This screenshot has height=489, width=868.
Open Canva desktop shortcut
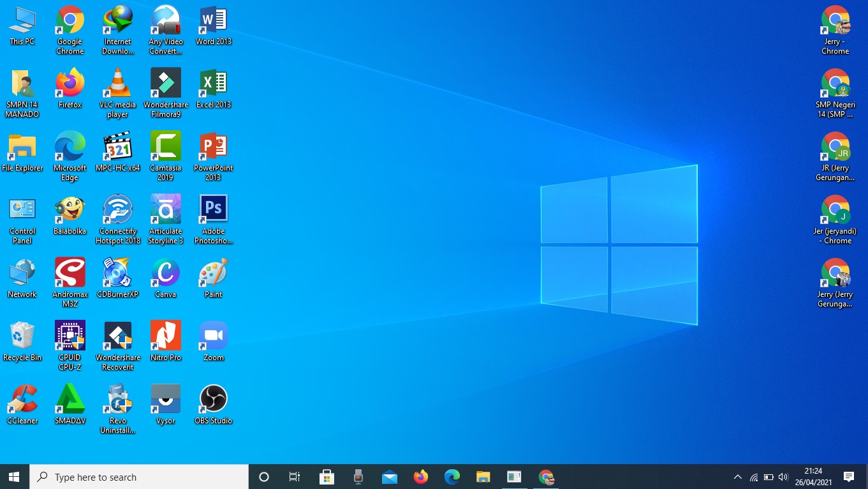coord(166,278)
